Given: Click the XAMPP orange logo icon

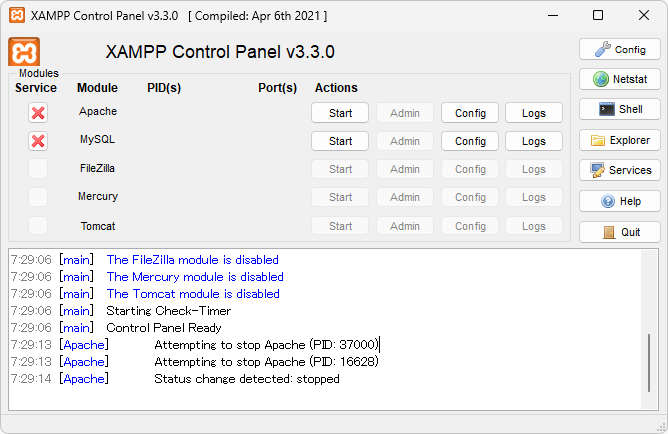Looking at the screenshot, I should point(24,52).
